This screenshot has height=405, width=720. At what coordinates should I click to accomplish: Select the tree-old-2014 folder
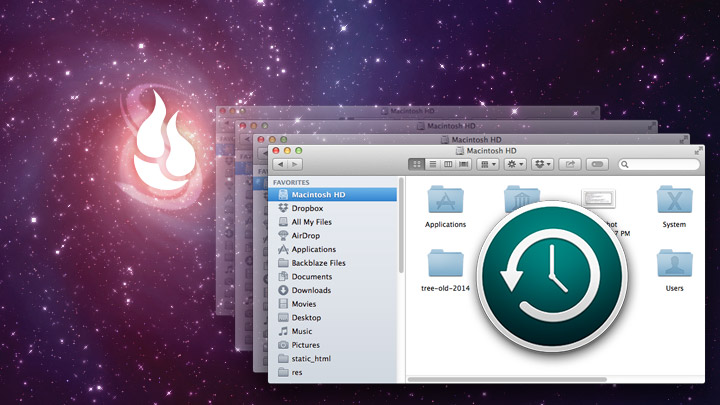[445, 264]
